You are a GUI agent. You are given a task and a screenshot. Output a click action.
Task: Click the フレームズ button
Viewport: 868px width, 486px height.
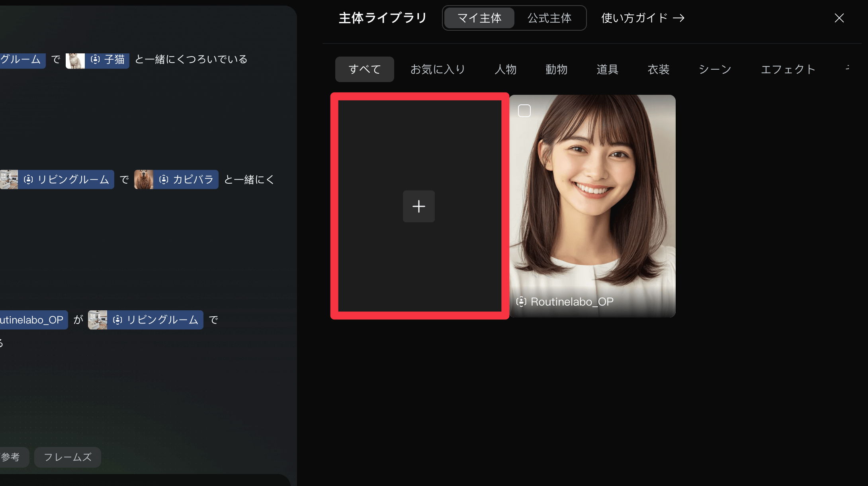pyautogui.click(x=67, y=457)
